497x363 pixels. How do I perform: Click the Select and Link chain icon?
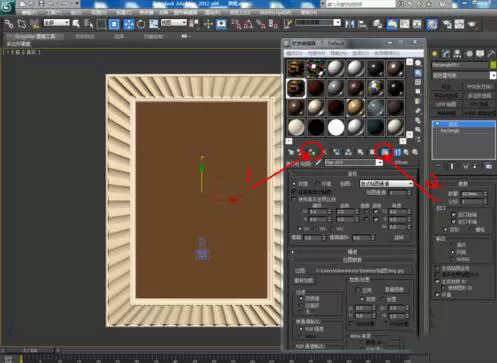click(9, 24)
